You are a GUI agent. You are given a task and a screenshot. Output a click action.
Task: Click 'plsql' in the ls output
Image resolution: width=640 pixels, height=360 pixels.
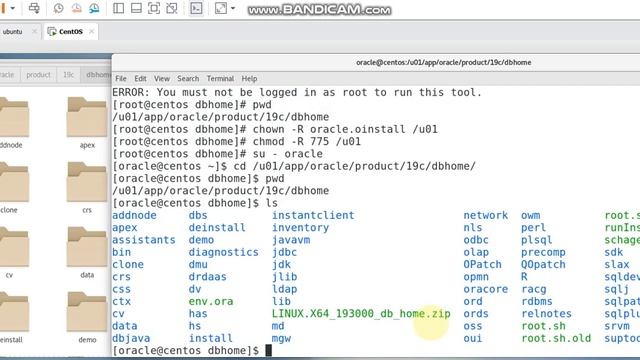click(537, 240)
